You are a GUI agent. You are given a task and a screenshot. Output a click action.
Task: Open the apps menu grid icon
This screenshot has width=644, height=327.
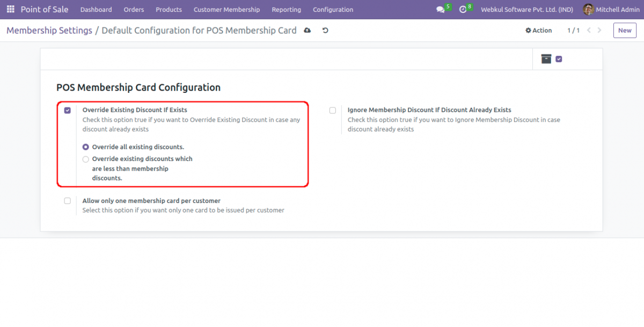[10, 9]
